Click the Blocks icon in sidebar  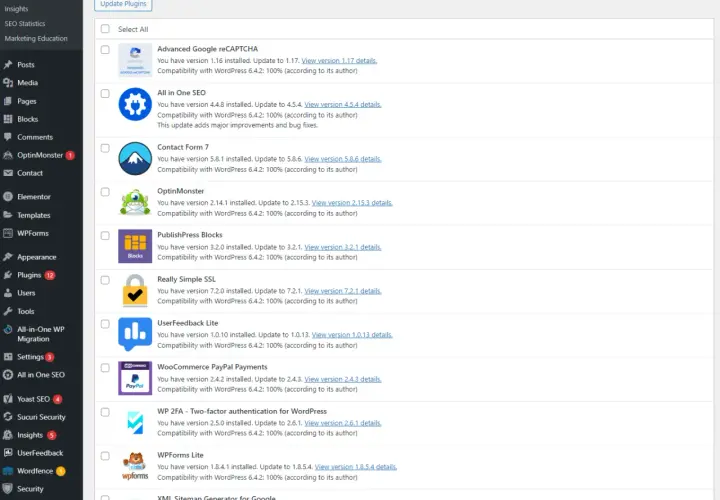pyautogui.click(x=8, y=119)
